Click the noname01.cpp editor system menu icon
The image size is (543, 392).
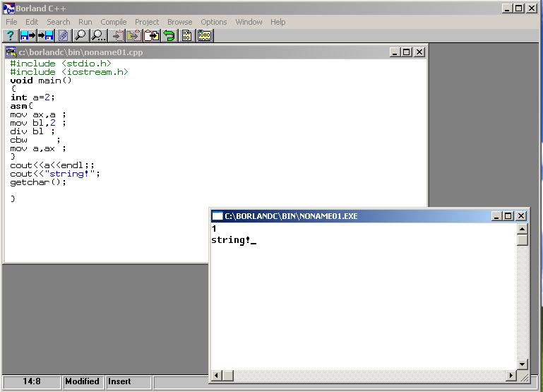tap(11, 52)
